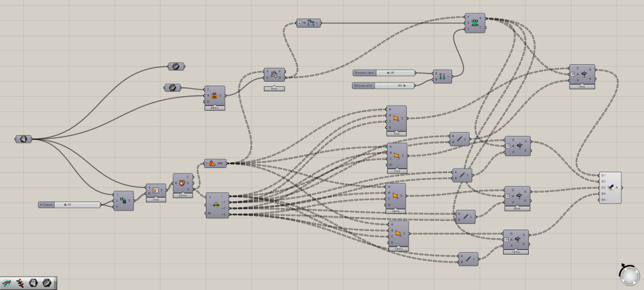Click the Domain end slider
The image size is (644, 290).
[383, 85]
